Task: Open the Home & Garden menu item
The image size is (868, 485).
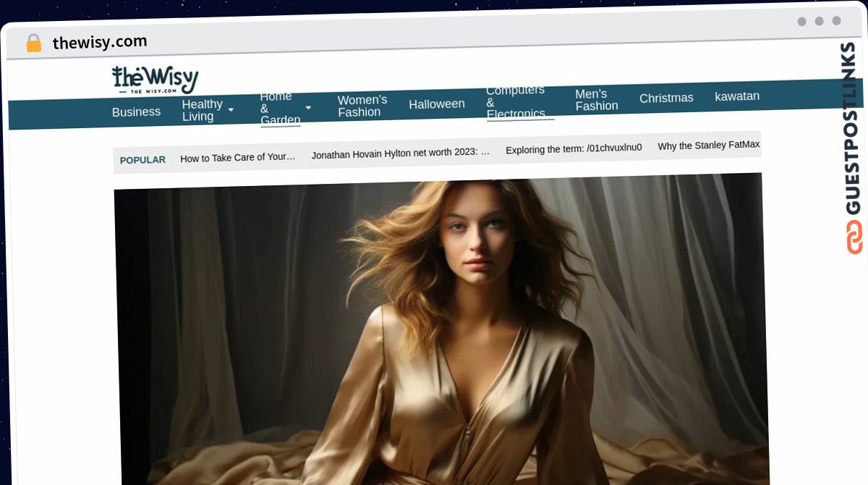Action: tap(280, 108)
